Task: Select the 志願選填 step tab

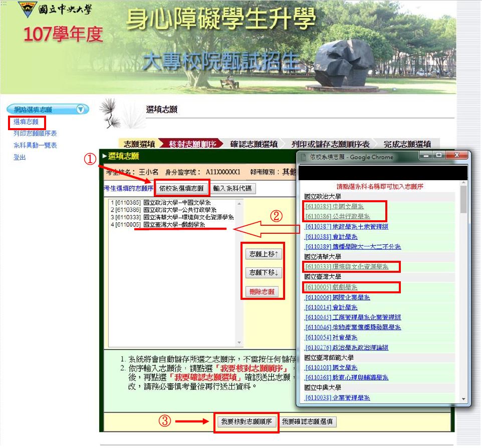Action: click(139, 144)
